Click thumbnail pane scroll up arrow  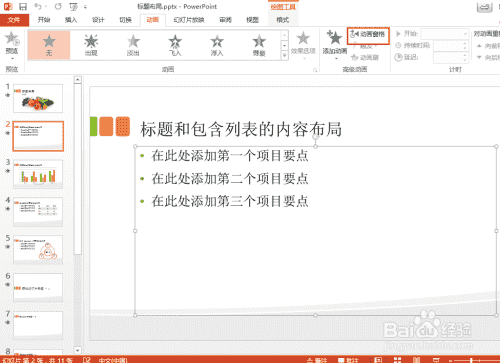coord(77,80)
